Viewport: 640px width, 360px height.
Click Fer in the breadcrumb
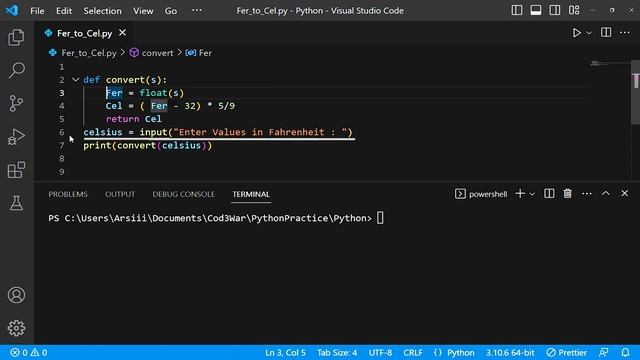coord(205,53)
